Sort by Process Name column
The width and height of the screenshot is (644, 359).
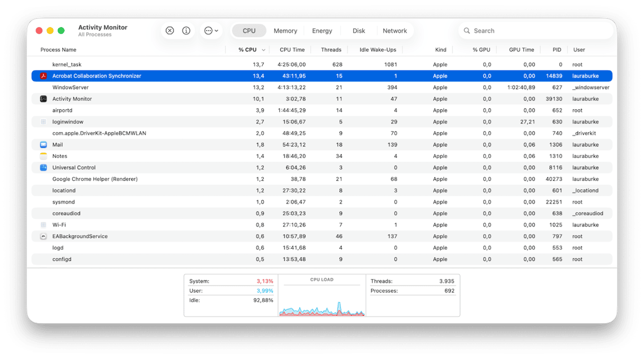coord(58,50)
